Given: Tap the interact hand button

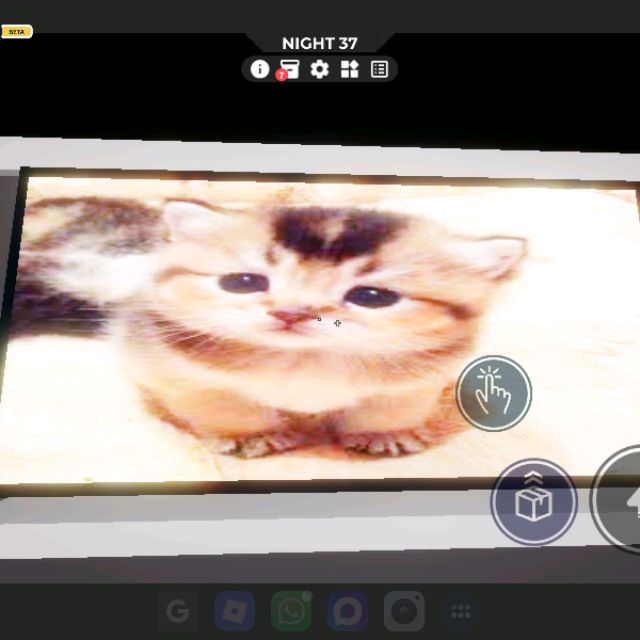Looking at the screenshot, I should 494,393.
